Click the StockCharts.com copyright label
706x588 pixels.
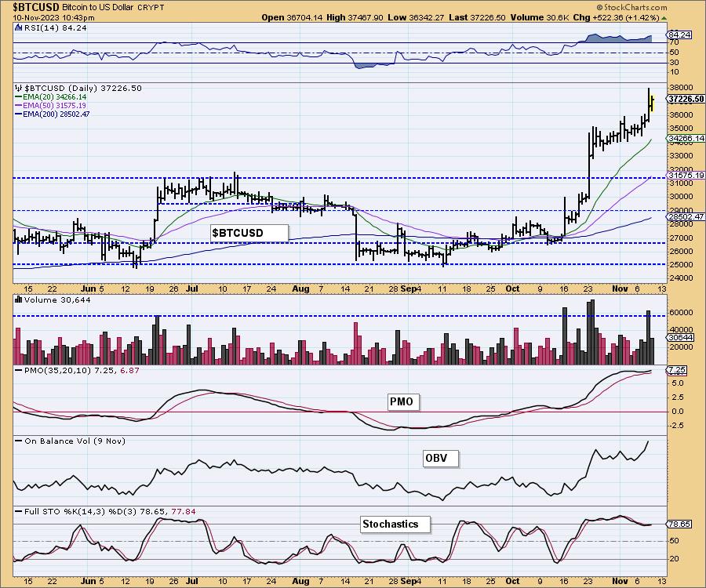click(x=631, y=7)
